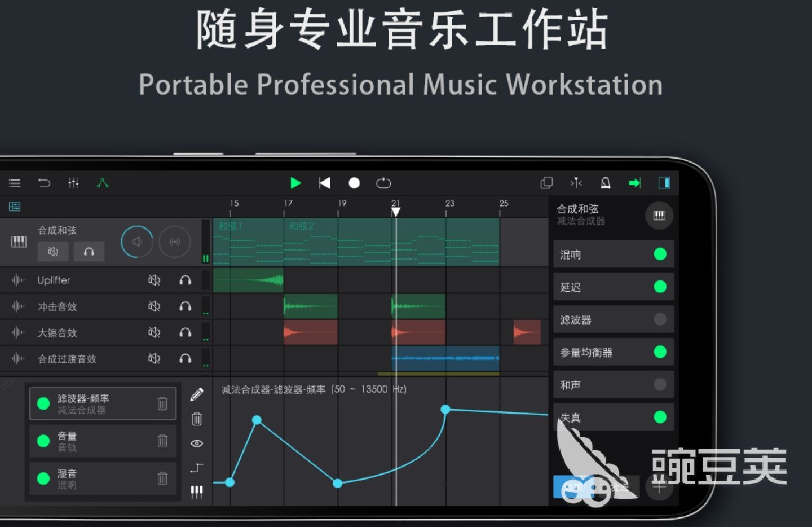This screenshot has width=812, height=527.
Task: Select the snap-to-playhead tool
Action: tap(576, 183)
